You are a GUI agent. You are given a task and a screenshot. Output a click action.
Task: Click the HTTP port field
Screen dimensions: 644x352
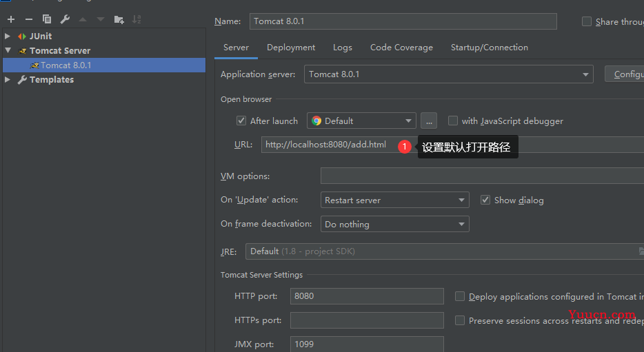coord(367,296)
